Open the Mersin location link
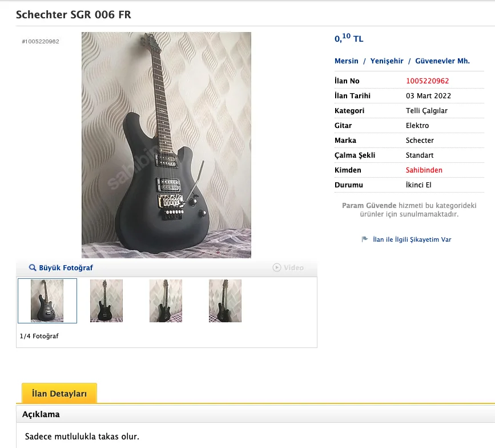This screenshot has height=448, width=495. [347, 61]
